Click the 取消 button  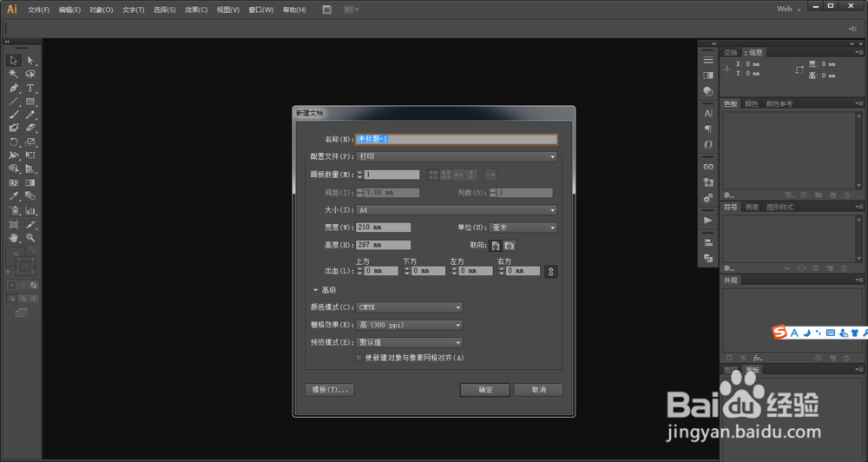coord(538,390)
